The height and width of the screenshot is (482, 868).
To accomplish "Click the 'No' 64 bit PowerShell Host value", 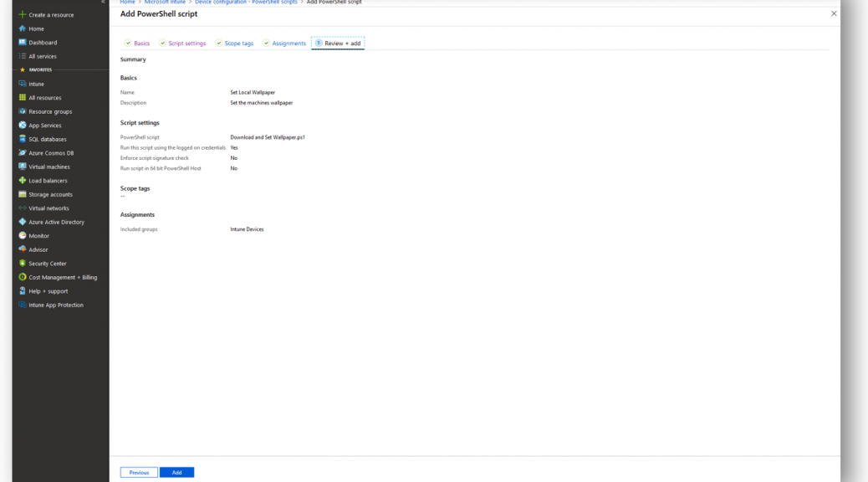I will [233, 168].
